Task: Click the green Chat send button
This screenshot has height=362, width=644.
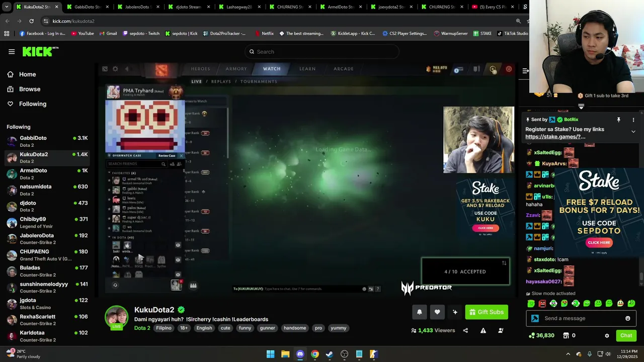Action: pyautogui.click(x=626, y=335)
